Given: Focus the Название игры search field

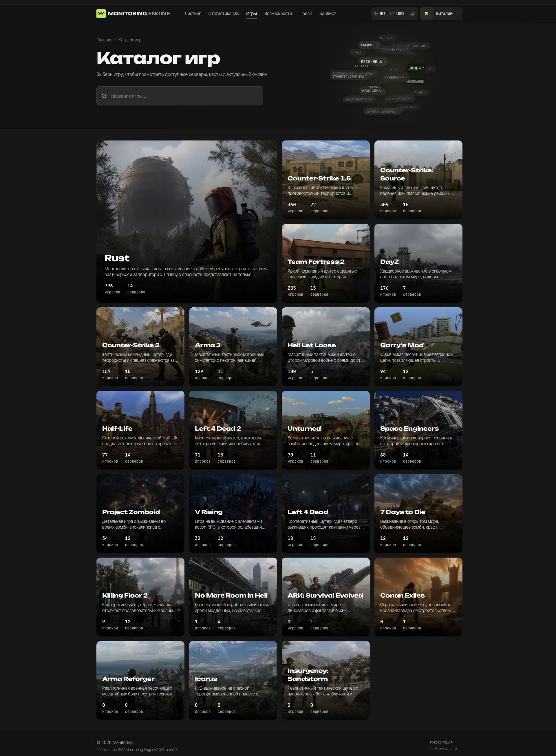Looking at the screenshot, I should tap(180, 96).
